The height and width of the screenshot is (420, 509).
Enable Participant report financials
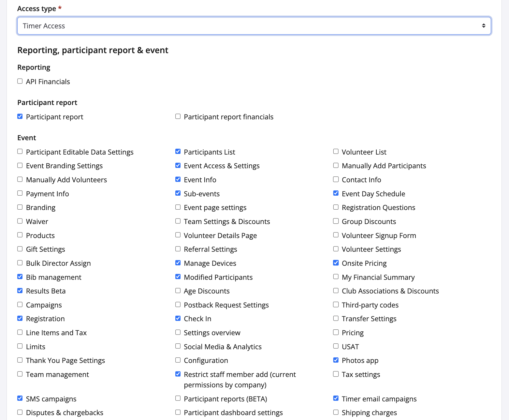178,116
